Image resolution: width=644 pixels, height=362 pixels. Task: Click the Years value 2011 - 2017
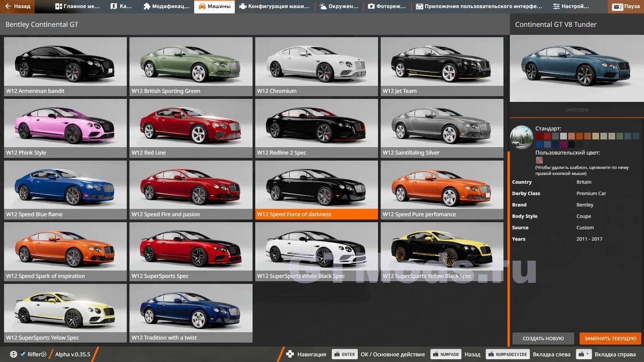589,239
